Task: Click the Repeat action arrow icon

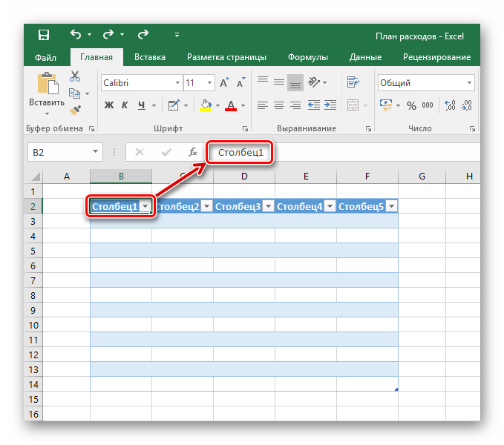Action: tap(143, 34)
